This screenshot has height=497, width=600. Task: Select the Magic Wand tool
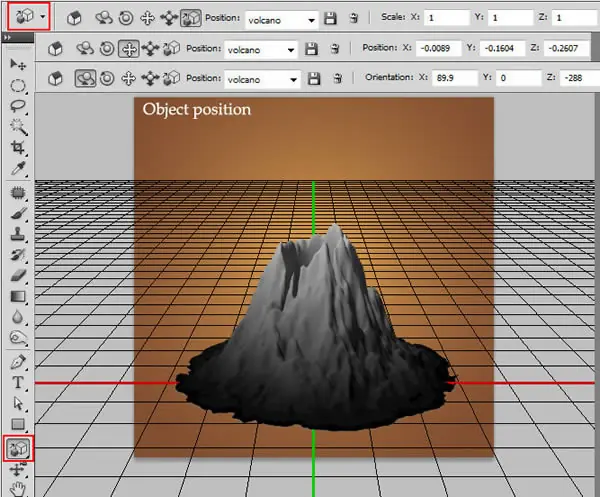click(x=18, y=127)
